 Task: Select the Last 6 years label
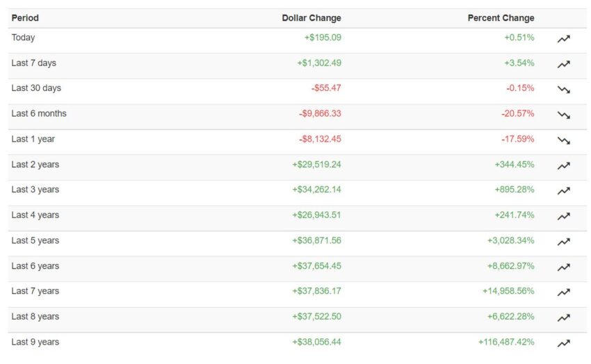[x=35, y=266]
